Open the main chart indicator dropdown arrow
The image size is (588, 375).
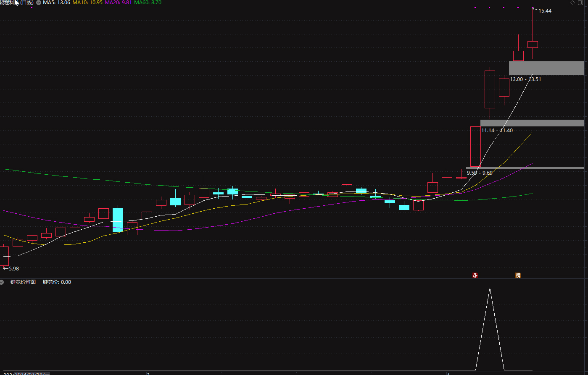39,3
